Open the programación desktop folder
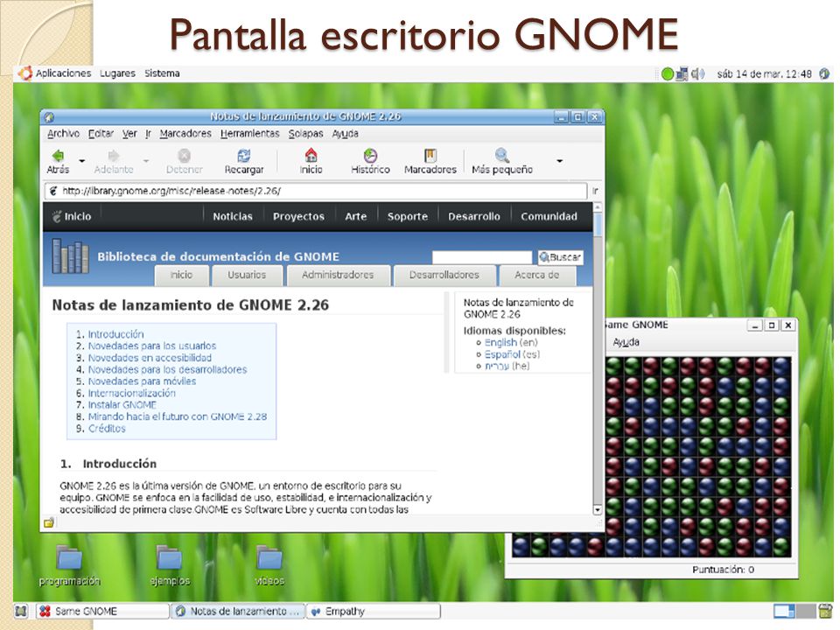Screen dimensions: 840x630 click(x=69, y=558)
